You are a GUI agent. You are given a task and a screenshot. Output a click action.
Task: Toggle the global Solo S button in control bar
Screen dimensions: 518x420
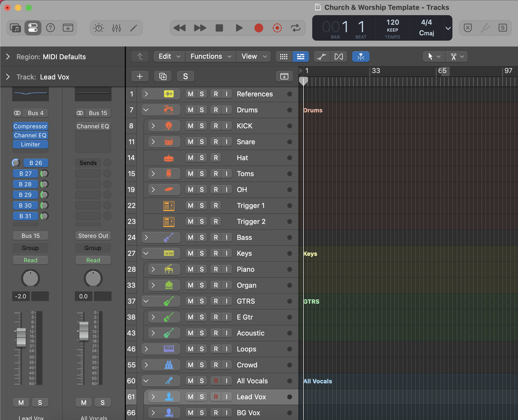[x=503, y=28]
